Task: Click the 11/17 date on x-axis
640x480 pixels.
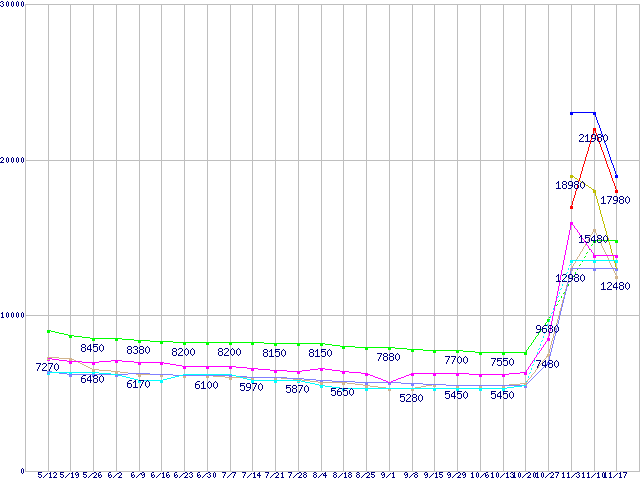Action: [616, 475]
